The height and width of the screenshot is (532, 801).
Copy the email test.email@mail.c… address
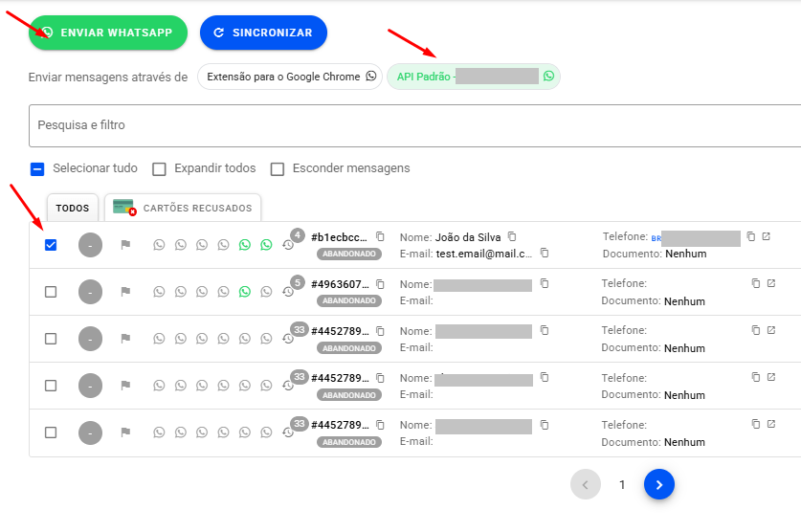[x=545, y=254]
